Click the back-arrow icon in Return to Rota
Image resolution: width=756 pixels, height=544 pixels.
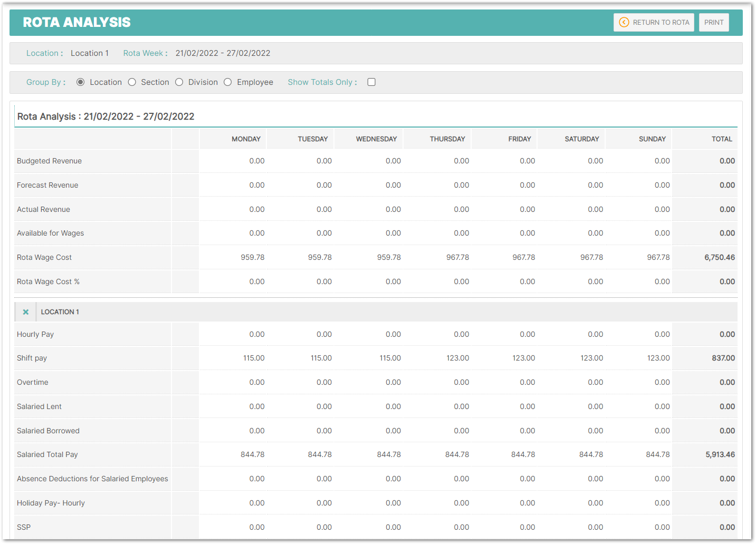point(624,22)
